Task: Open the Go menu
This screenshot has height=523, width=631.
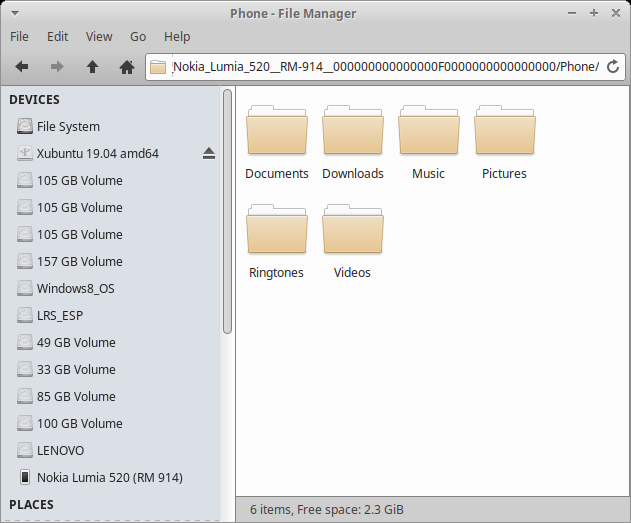Action: point(138,36)
